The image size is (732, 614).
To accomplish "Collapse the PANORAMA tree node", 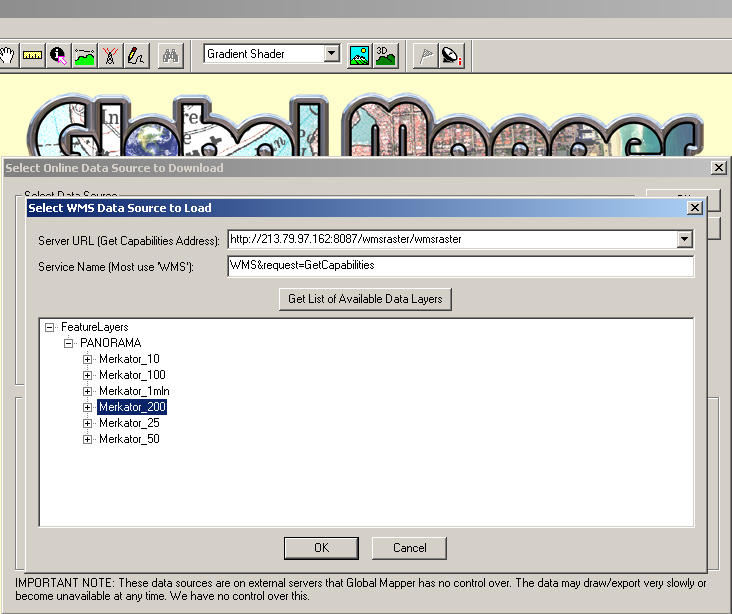I will click(x=69, y=343).
